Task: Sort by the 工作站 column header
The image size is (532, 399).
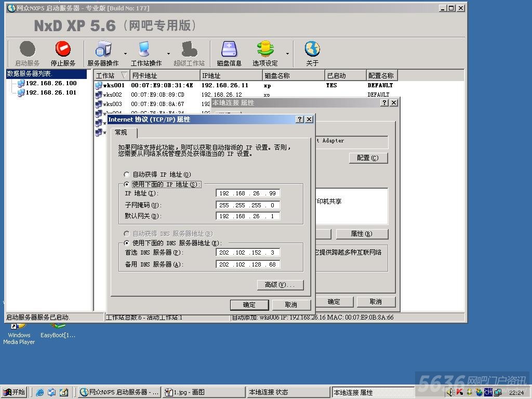Action: coord(112,75)
